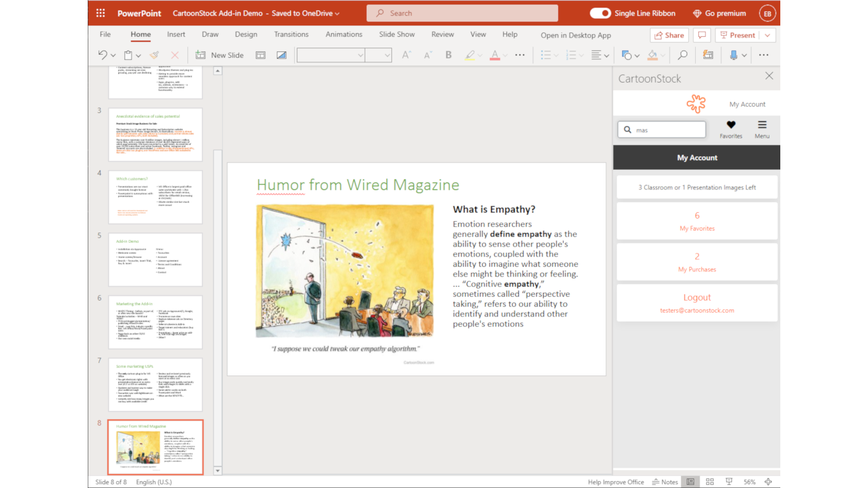Switch to the Transitions tab
Viewport: 868px width, 488px height.
click(x=291, y=34)
